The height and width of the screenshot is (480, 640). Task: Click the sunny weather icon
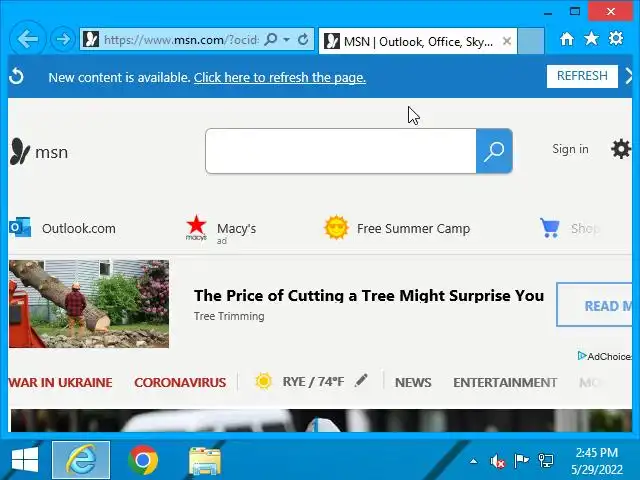(x=263, y=382)
